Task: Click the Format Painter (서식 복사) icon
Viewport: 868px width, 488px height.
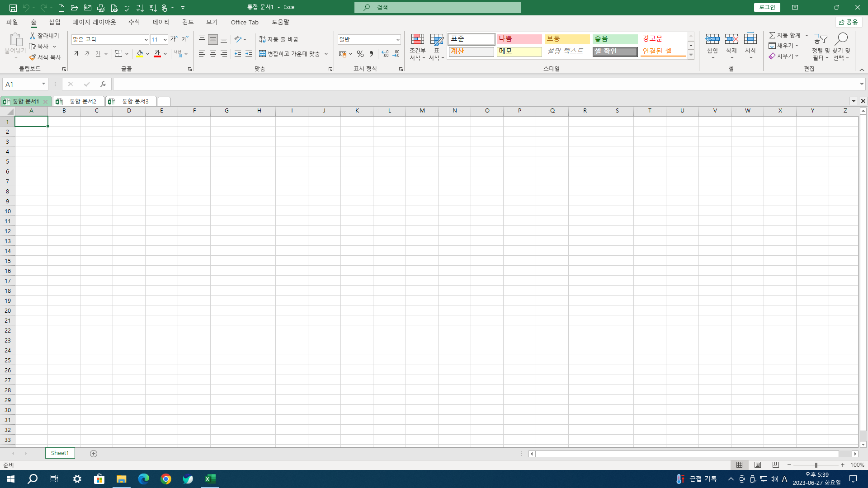Action: click(x=33, y=57)
